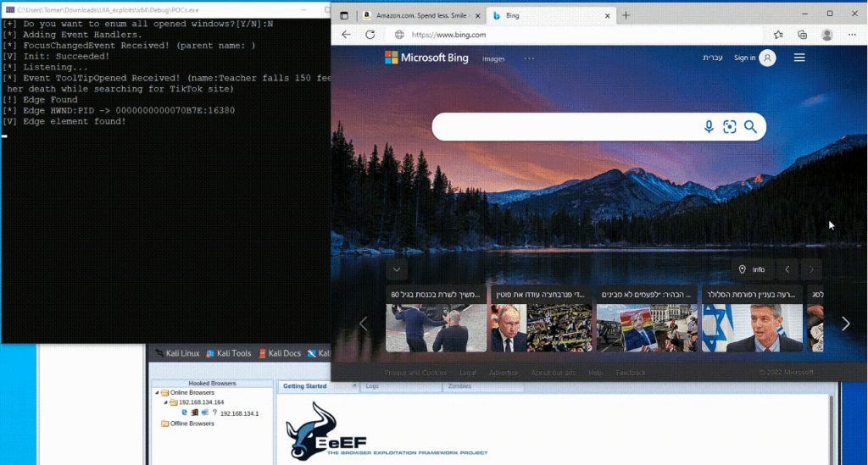Open news card showing men by car
The height and width of the screenshot is (465, 868).
click(436, 318)
